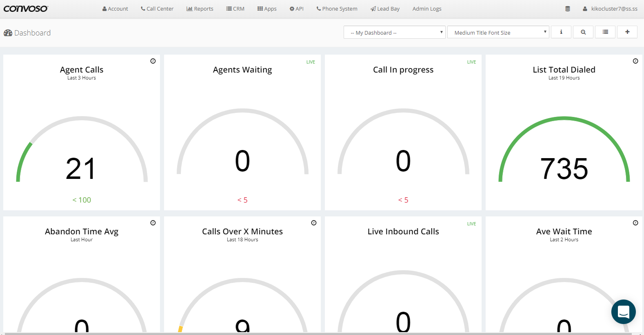The image size is (644, 335).
Task: Click LIVE badge on Agents Waiting card
Action: [x=311, y=62]
